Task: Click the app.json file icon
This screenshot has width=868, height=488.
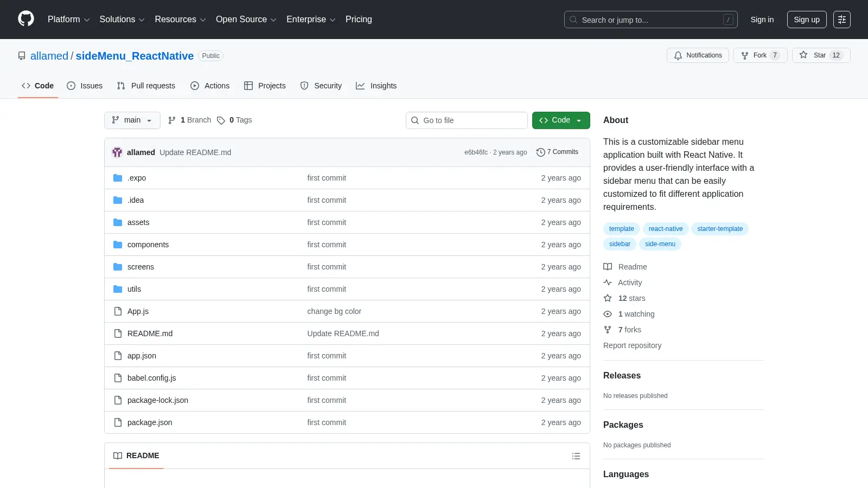Action: pos(118,356)
